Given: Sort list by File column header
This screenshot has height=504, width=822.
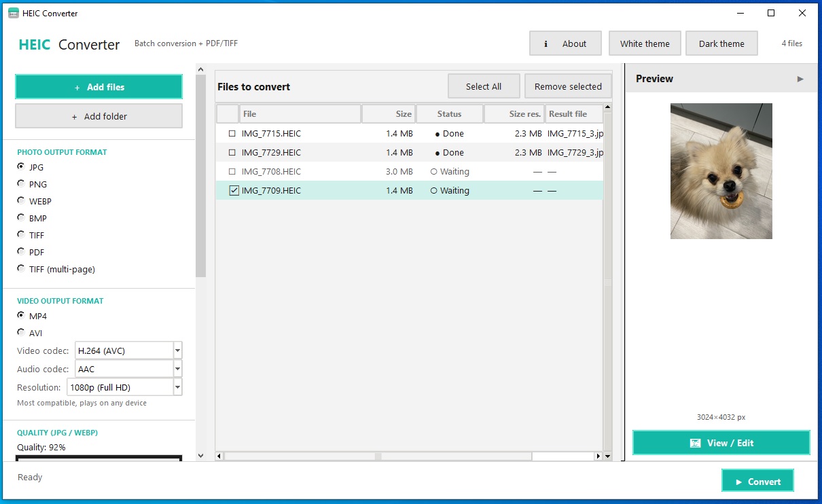Looking at the screenshot, I should coord(300,114).
